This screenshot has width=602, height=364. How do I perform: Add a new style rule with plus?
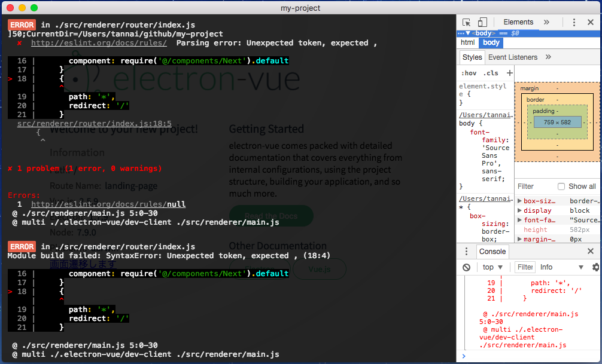click(509, 73)
